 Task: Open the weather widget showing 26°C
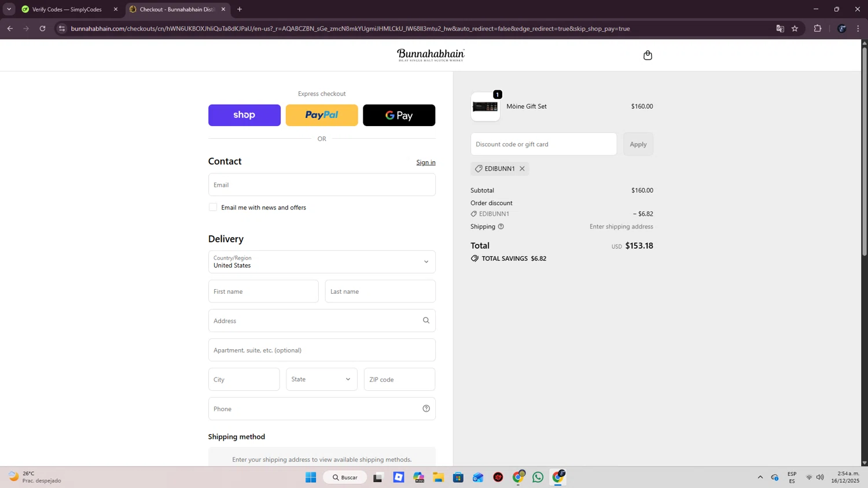click(x=35, y=477)
